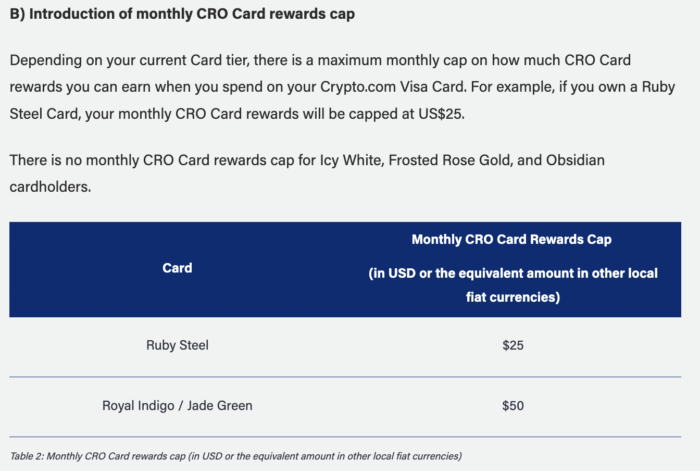Select the "$25" rewards cap cell
This screenshot has height=471, width=700.
tap(513, 345)
